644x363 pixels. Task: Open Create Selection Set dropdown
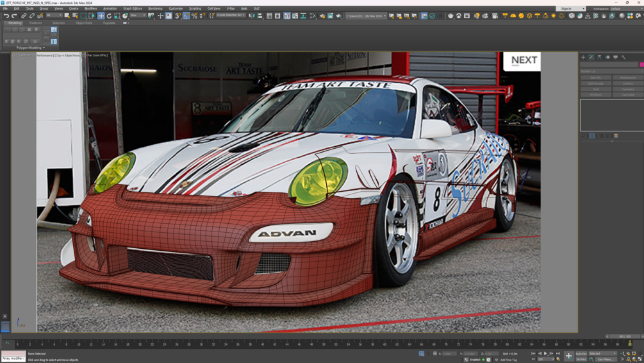coord(231,15)
